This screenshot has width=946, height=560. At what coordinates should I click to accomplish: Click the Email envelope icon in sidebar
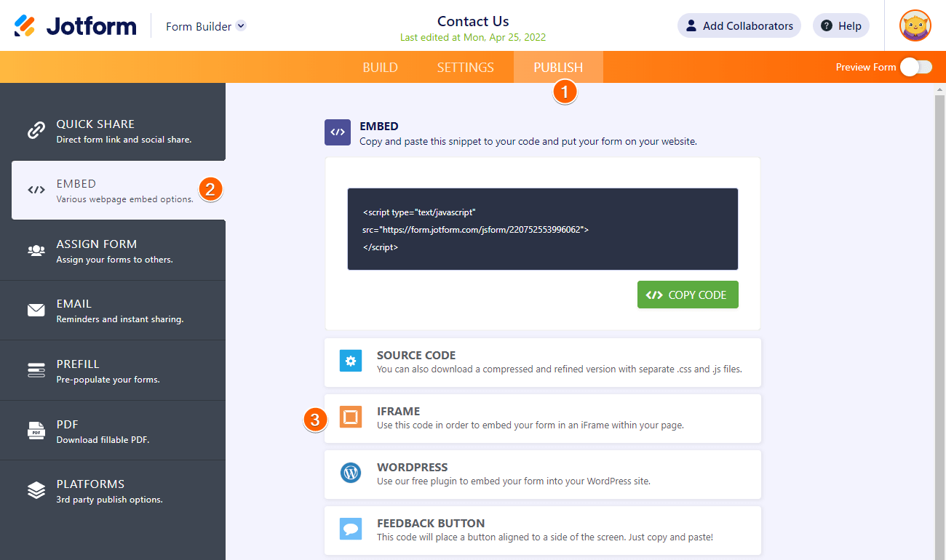36,310
